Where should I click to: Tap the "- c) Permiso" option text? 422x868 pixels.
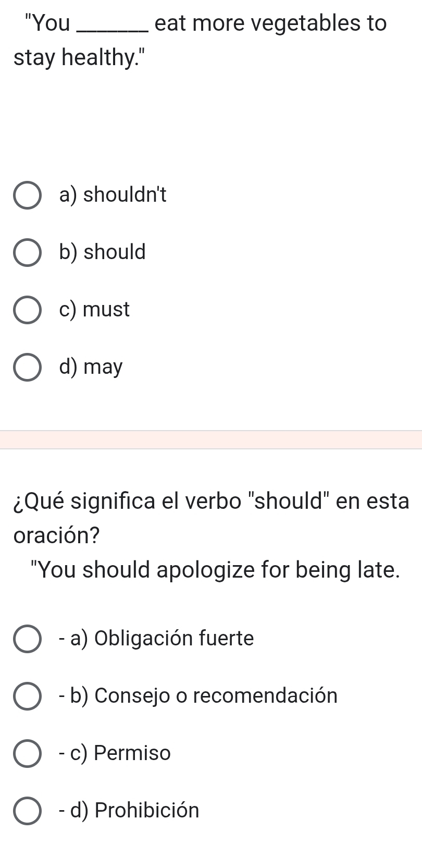pyautogui.click(x=115, y=753)
